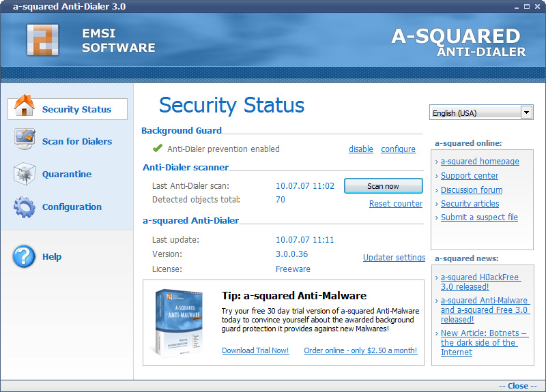Image resolution: width=546 pixels, height=392 pixels.
Task: Go to Scan for Dialers
Action: tap(77, 141)
